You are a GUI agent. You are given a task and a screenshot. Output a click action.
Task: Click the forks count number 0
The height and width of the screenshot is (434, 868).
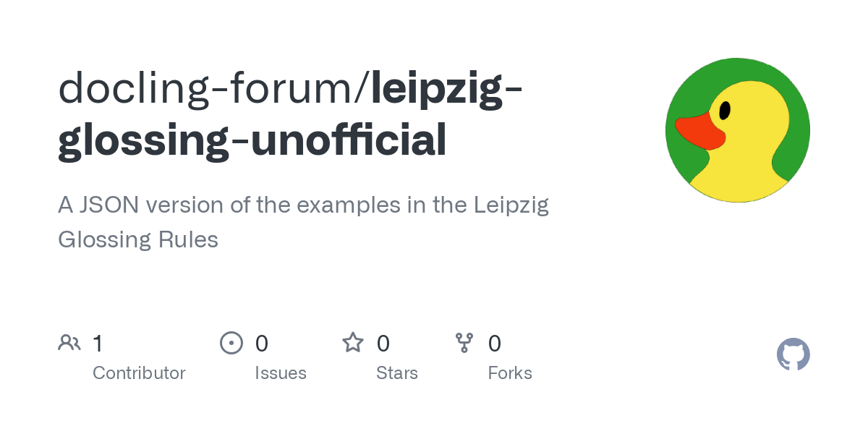[495, 343]
